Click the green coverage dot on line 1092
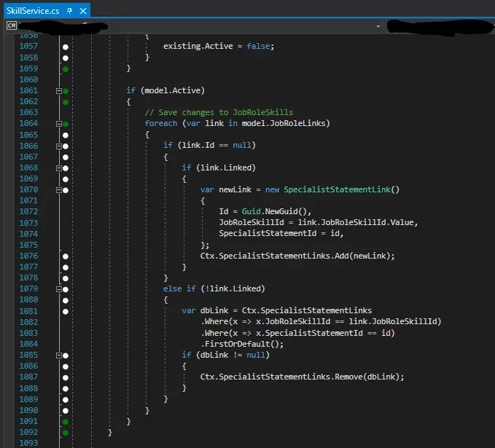The image size is (495, 448). click(66, 433)
